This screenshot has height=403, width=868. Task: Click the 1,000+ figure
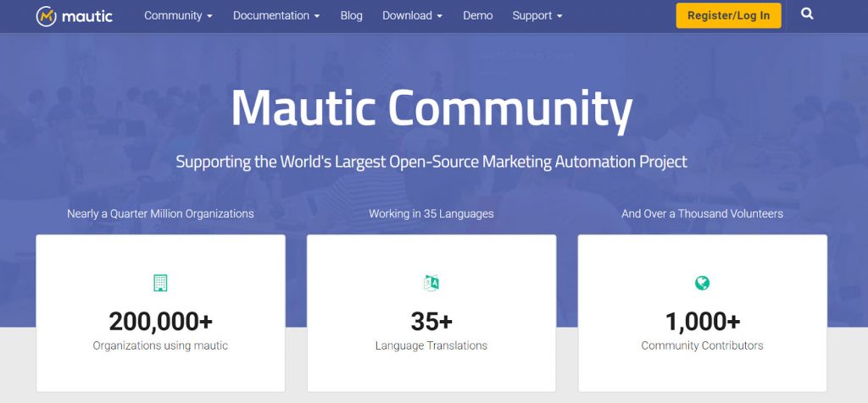click(x=703, y=321)
